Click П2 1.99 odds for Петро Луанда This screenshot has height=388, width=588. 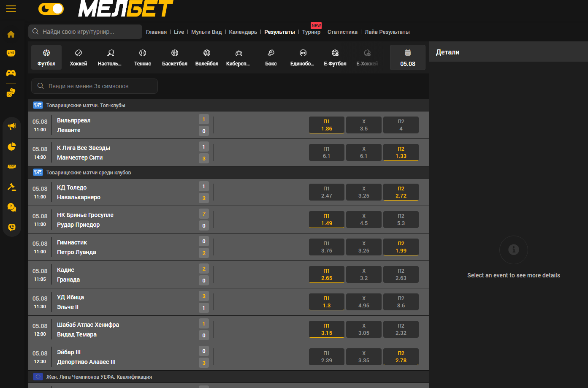pos(401,247)
